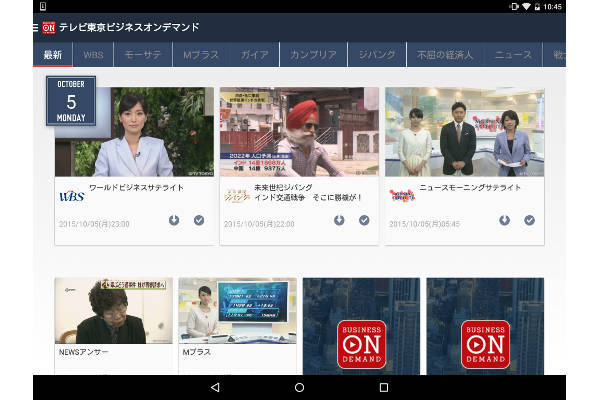This screenshot has width=600, height=400.
Task: Click the 2015/10/05(月)23:00 timestamp
Action: coord(94,224)
